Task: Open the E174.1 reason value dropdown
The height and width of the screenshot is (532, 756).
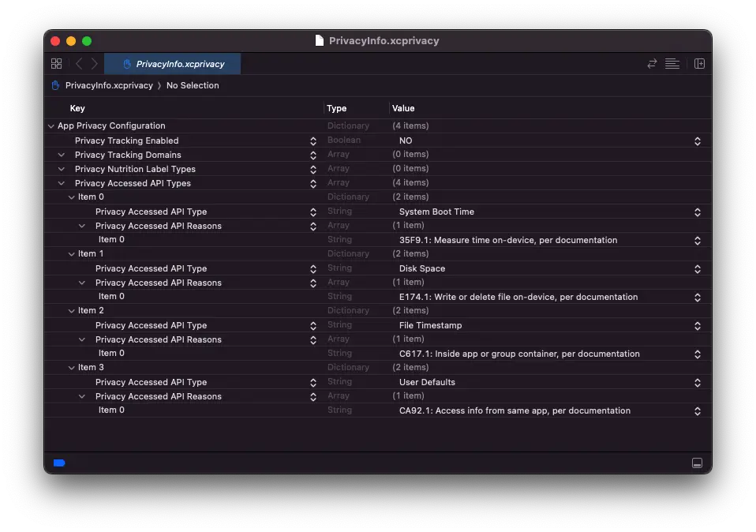Action: tap(697, 297)
